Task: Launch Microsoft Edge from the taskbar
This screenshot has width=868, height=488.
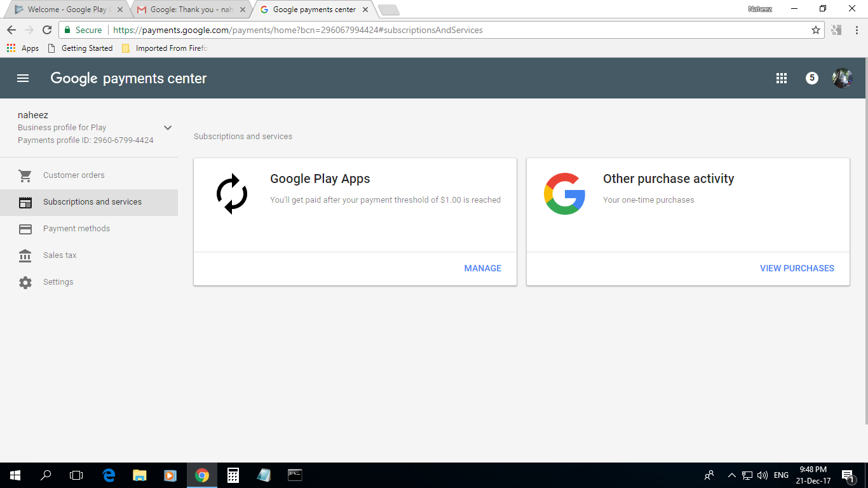Action: pos(109,475)
